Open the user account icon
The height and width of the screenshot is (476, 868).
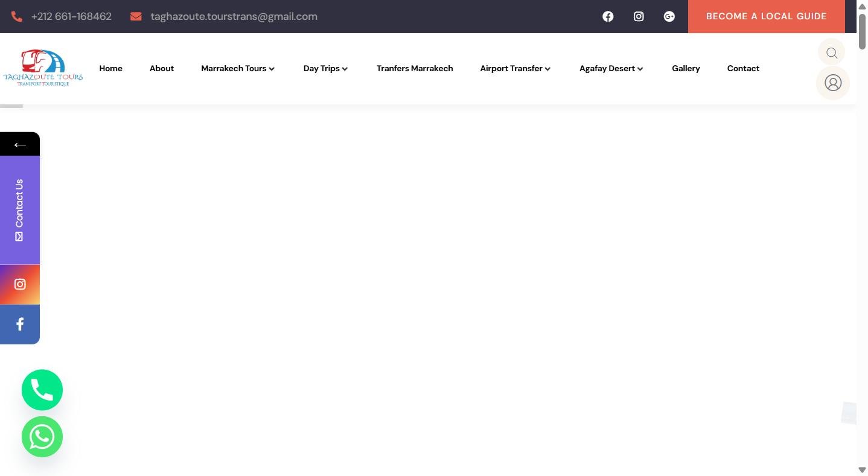833,83
